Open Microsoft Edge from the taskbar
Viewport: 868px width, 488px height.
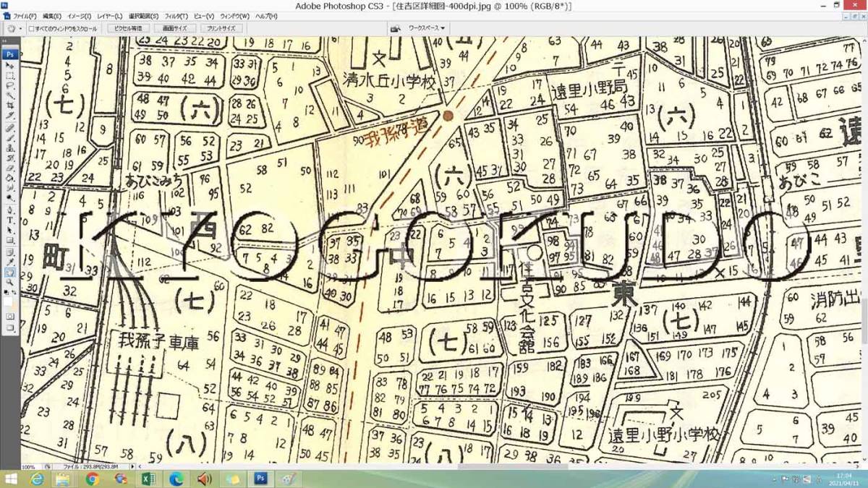(x=176, y=479)
